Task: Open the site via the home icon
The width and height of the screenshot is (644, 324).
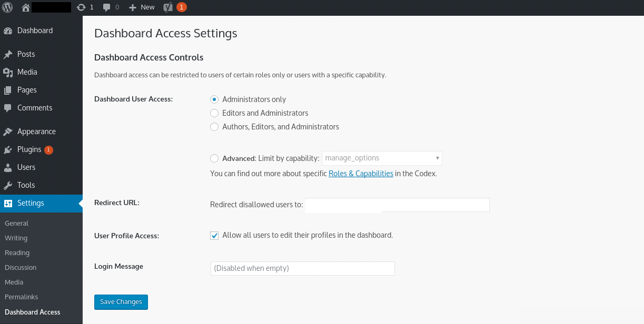Action: (25, 7)
